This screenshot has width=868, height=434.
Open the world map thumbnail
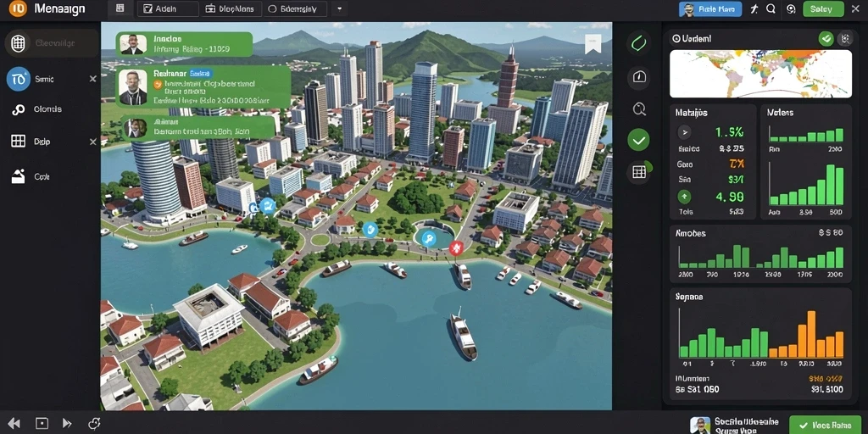click(760, 74)
